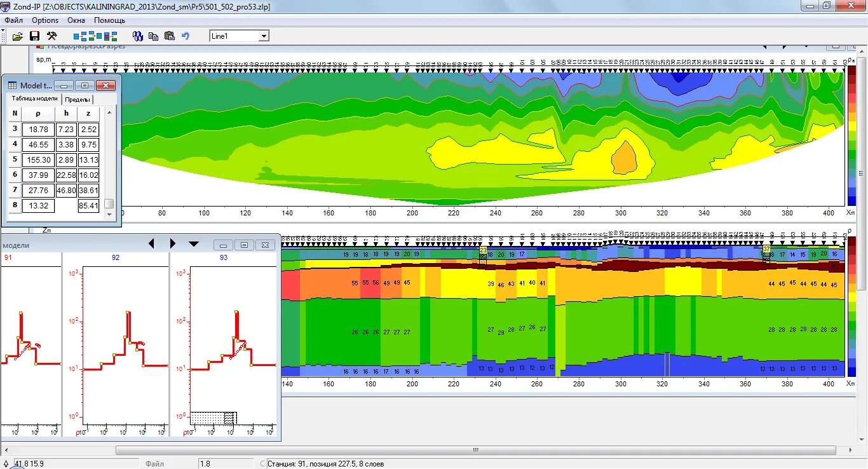Open settings via the hammer tool icon

[x=52, y=36]
